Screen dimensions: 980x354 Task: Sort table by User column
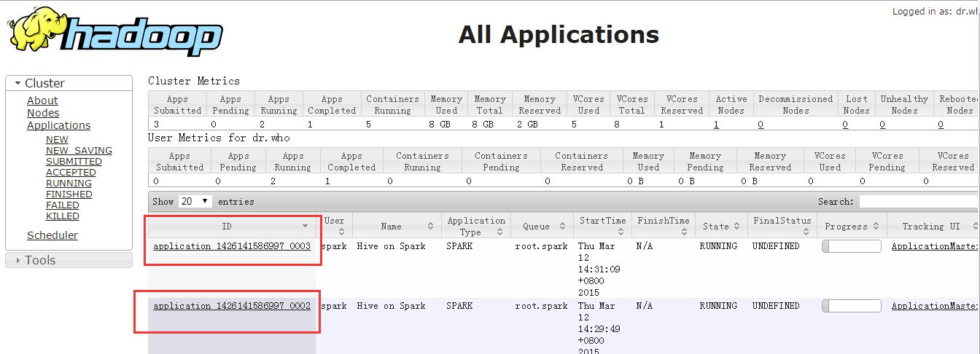(x=335, y=226)
